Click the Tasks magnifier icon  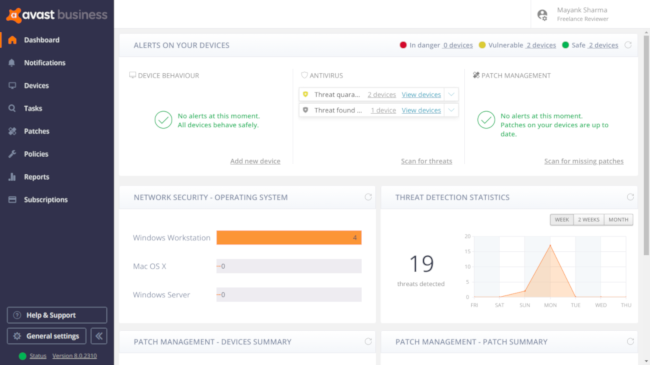pyautogui.click(x=12, y=108)
